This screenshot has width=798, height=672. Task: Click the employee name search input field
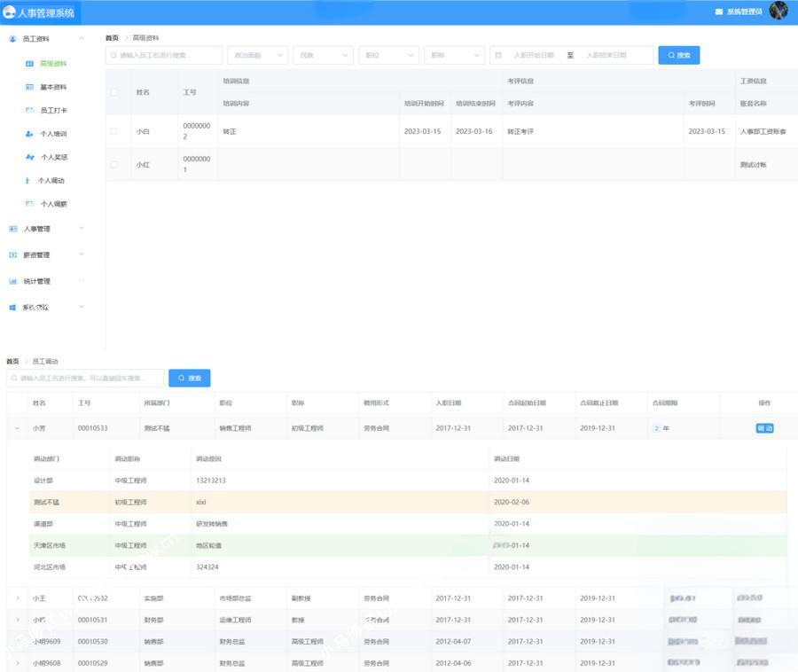pos(164,55)
